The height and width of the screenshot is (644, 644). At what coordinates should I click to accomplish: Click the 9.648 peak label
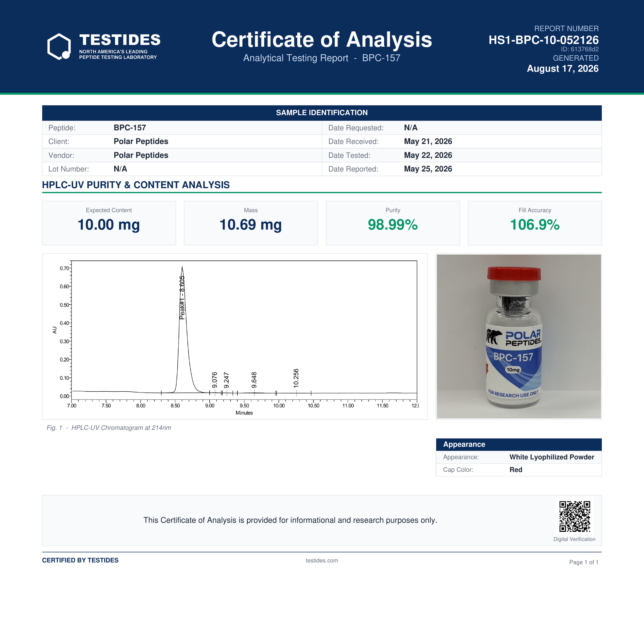click(x=254, y=380)
